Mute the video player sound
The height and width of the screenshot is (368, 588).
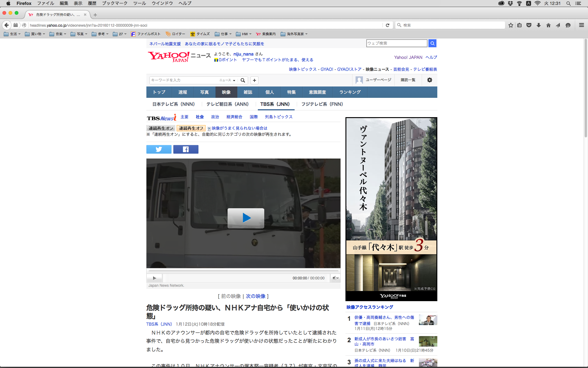(335, 278)
